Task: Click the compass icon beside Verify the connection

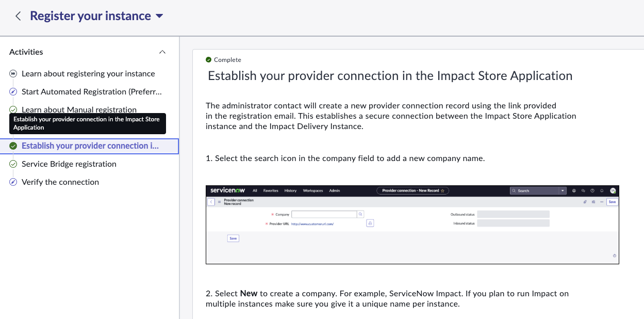Action: pyautogui.click(x=13, y=182)
